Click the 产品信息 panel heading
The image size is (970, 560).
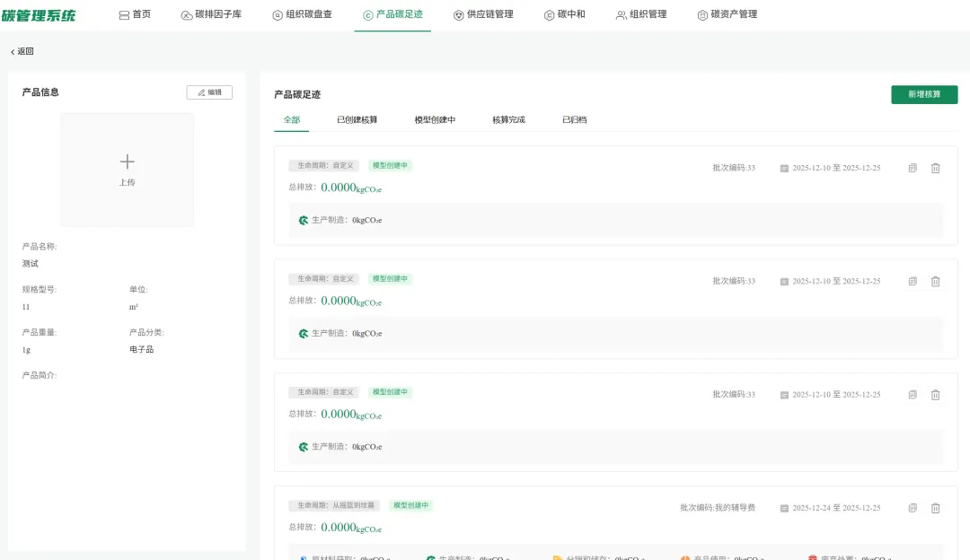pos(40,92)
